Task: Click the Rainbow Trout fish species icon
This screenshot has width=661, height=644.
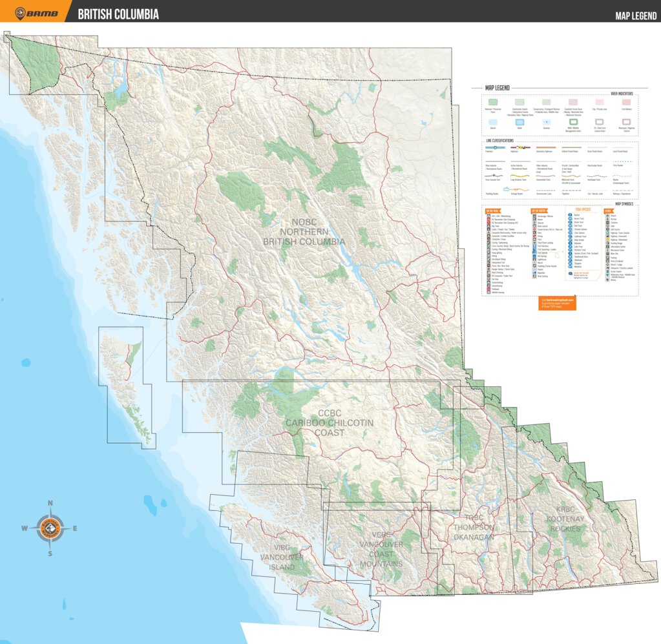Action: pyautogui.click(x=571, y=250)
